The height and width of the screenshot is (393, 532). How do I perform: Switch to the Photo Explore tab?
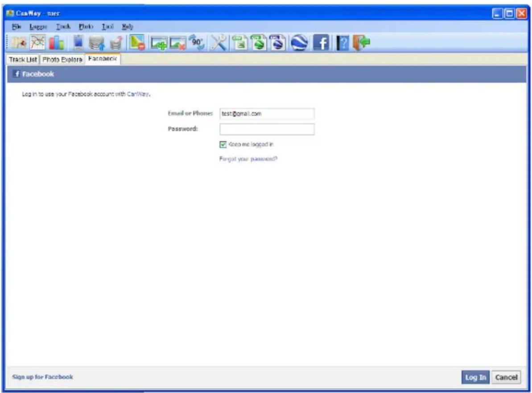tap(62, 59)
